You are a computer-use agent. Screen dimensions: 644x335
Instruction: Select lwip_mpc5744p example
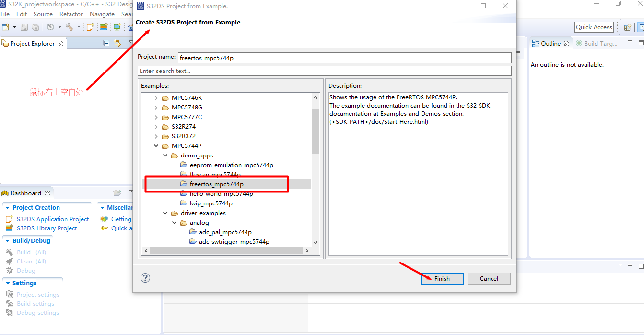211,203
